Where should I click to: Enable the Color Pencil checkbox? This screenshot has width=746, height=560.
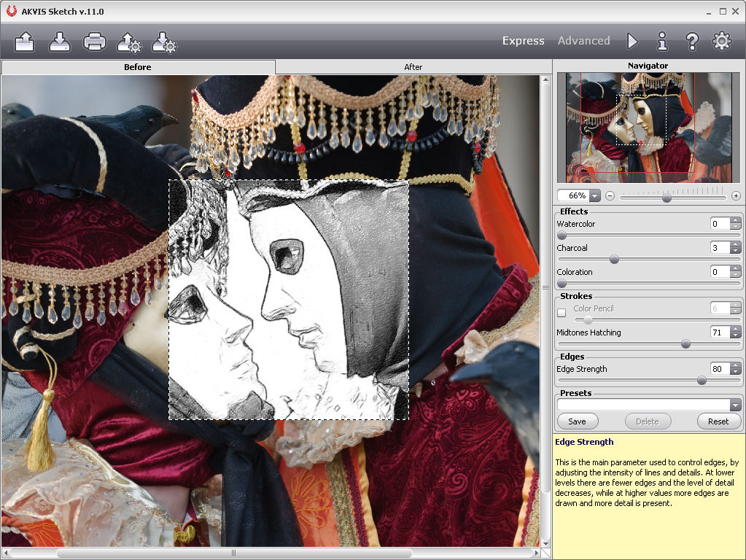(562, 313)
